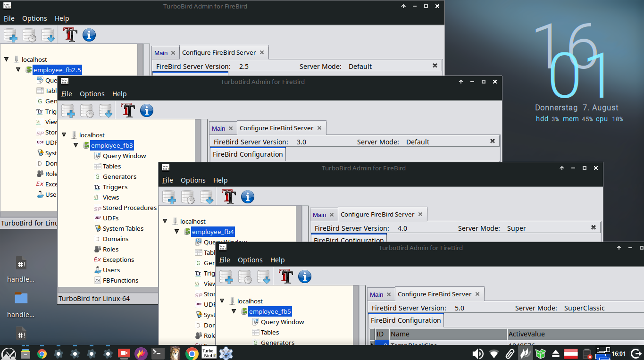Screen dimensions: 644x360
Task: Close Configure FireBird Server tab in employee_fb2.5 window
Action: pos(262,52)
